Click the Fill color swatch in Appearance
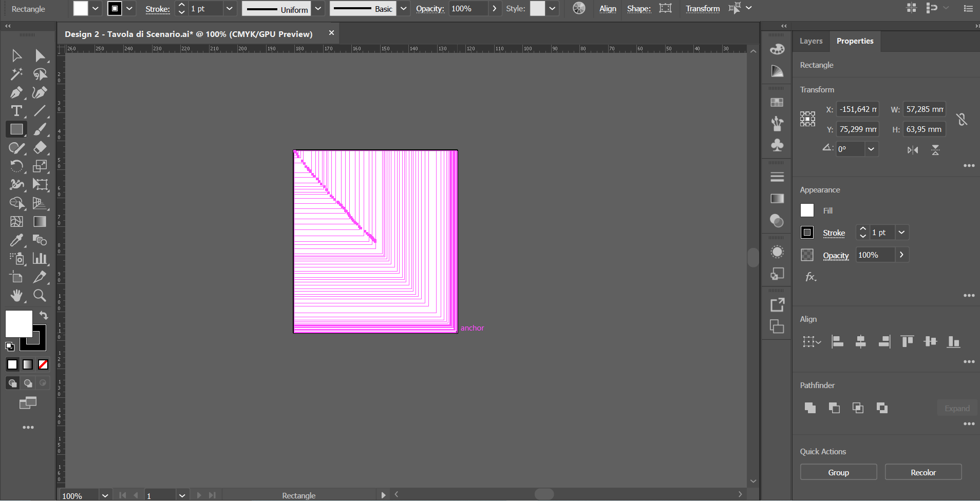The width and height of the screenshot is (980, 501). coord(807,210)
